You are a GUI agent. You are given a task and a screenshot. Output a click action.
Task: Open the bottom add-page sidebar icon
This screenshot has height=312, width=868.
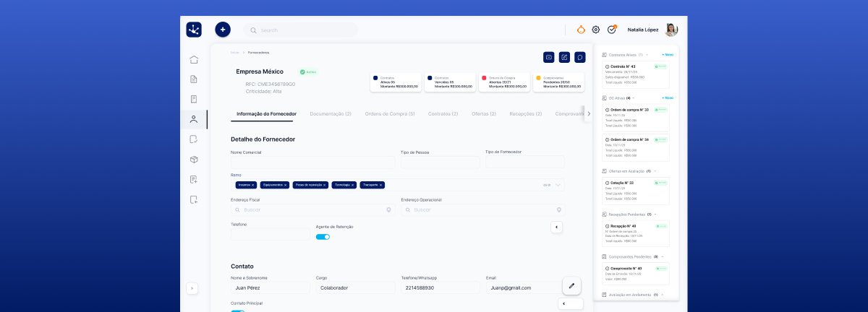point(194,199)
